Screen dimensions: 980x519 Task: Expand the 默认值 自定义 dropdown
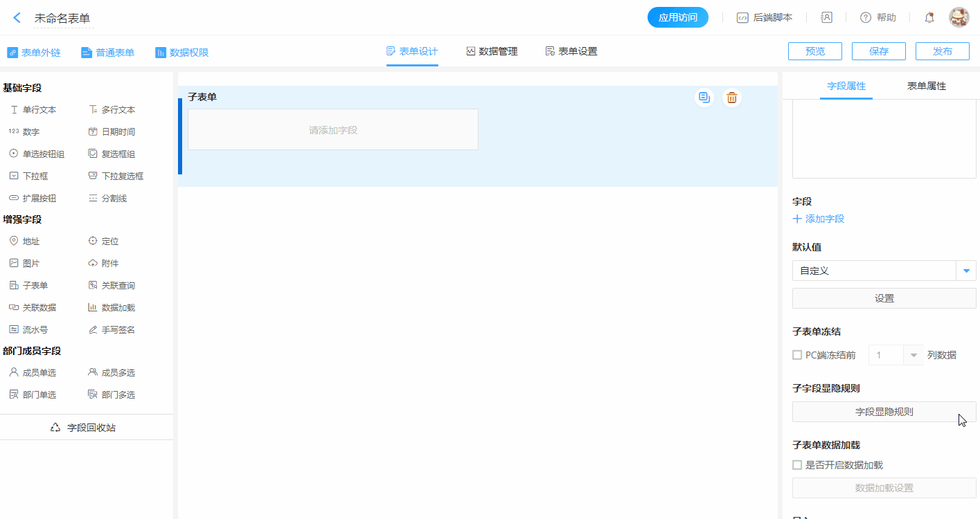tap(966, 271)
